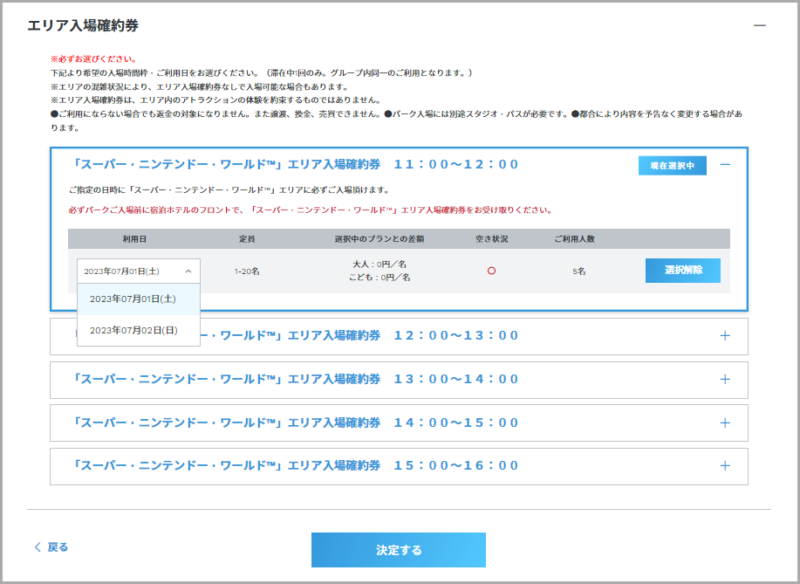Click the red circle availability indicator
The width and height of the screenshot is (800, 584).
pos(491,271)
